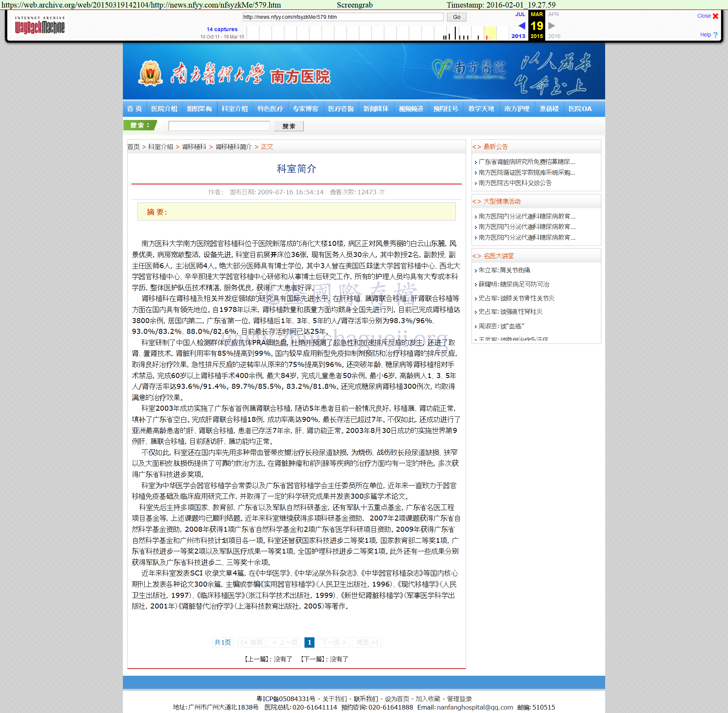Click the Wayback Machine logo
Image resolution: width=728 pixels, height=713 pixels.
pyautogui.click(x=40, y=26)
